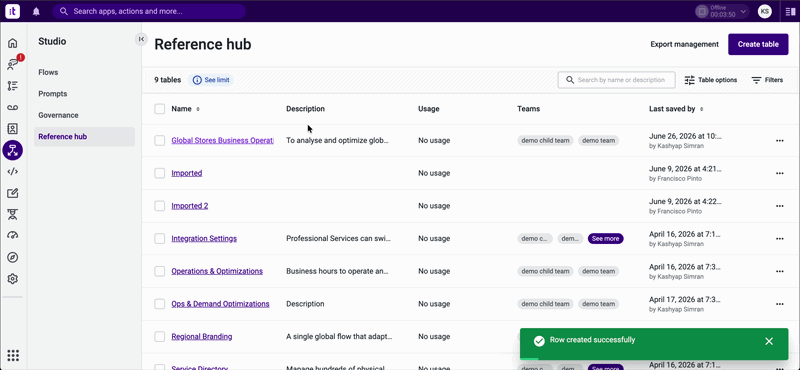
Task: Collapse the Studio side panel
Action: 141,39
